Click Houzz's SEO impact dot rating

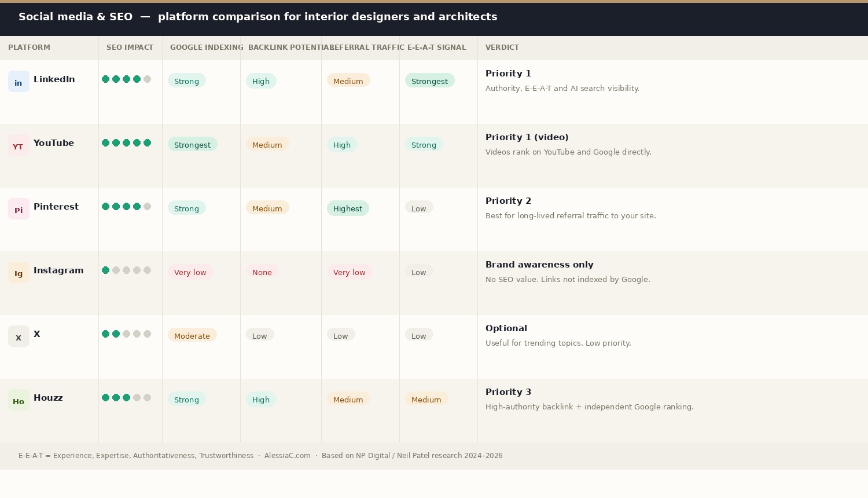tap(126, 398)
